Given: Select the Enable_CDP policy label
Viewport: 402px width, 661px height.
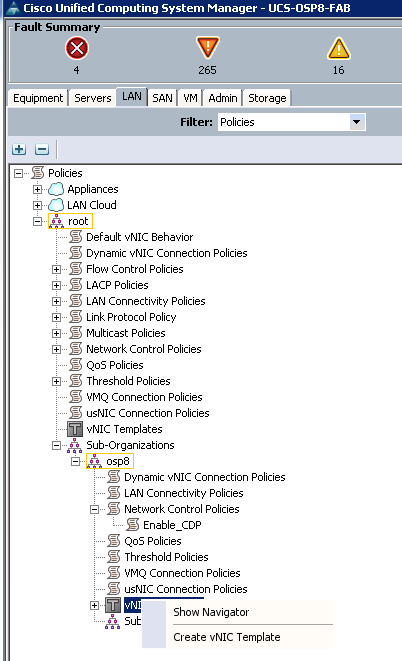Looking at the screenshot, I should (172, 525).
